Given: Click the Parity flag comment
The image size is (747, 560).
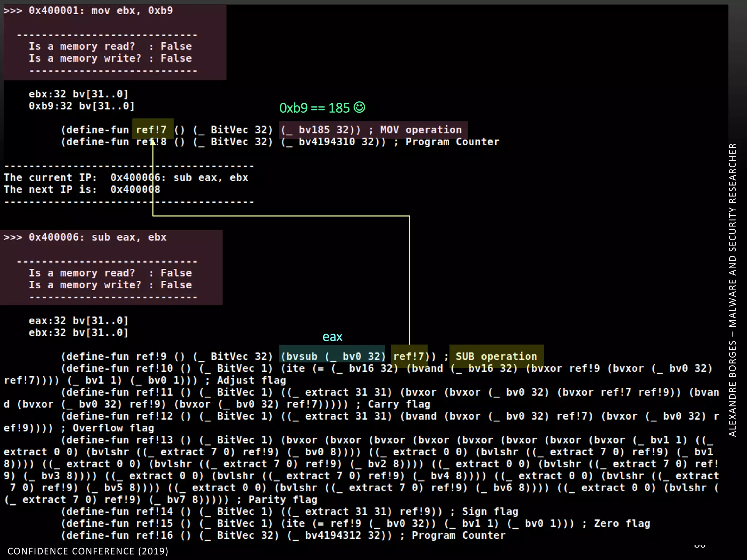Looking at the screenshot, I should point(283,499).
